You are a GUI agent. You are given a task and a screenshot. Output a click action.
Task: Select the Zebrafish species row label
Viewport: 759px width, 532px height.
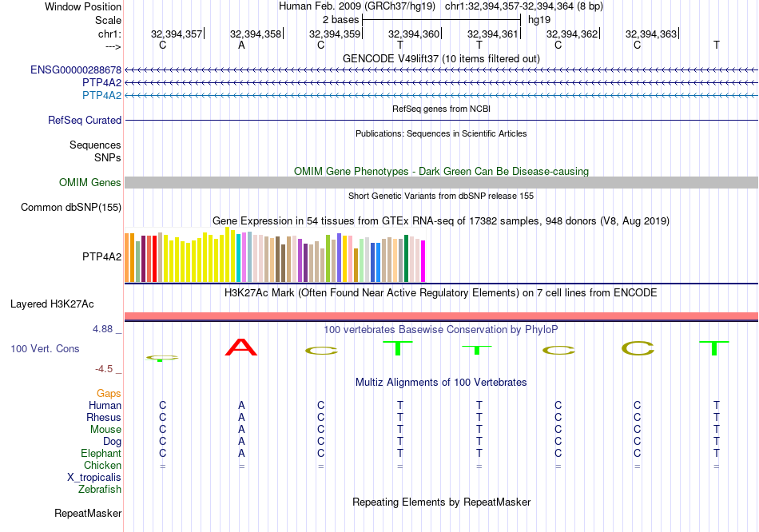pyautogui.click(x=100, y=490)
